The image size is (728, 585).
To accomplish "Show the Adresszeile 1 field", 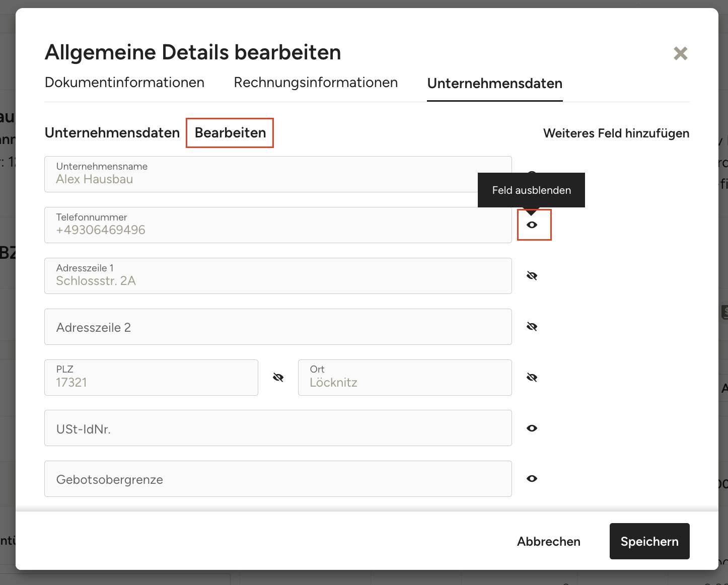I will 532,276.
